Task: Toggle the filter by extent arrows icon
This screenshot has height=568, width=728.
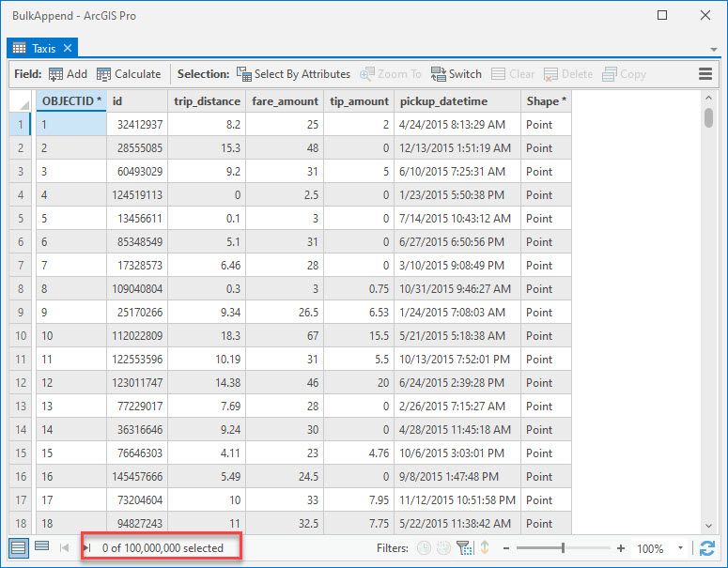Action: pos(485,548)
